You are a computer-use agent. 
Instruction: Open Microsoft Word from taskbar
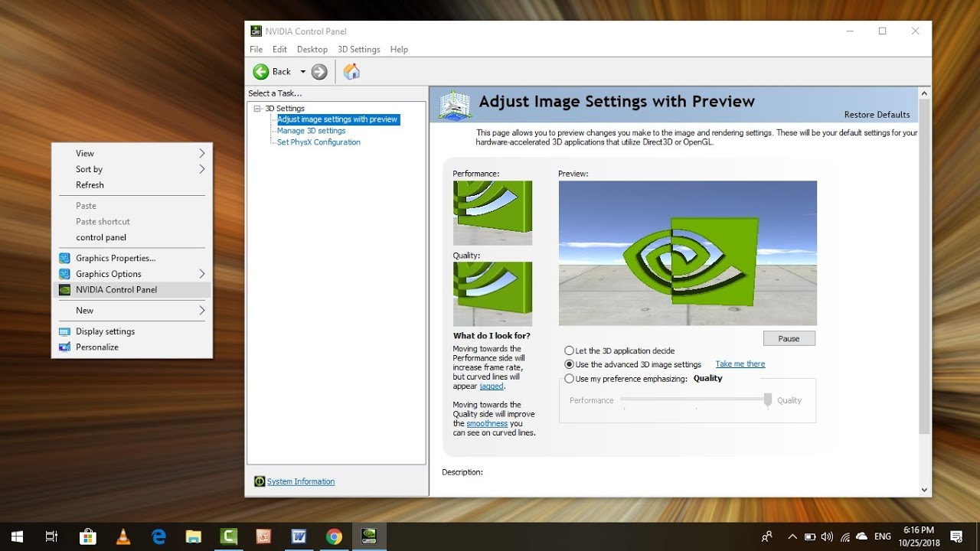[299, 536]
